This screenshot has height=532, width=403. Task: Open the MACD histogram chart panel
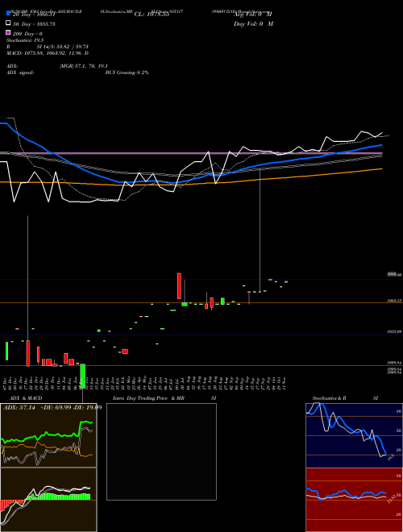(x=48, y=500)
